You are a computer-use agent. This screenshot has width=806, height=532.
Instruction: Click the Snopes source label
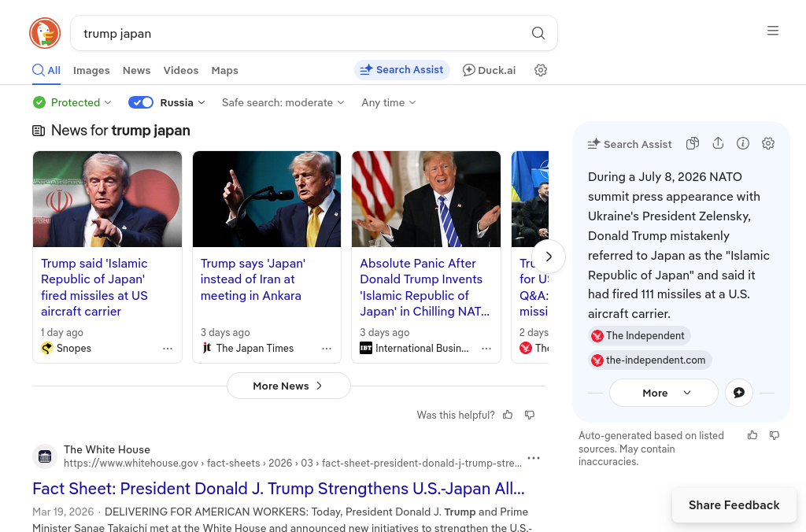click(73, 348)
